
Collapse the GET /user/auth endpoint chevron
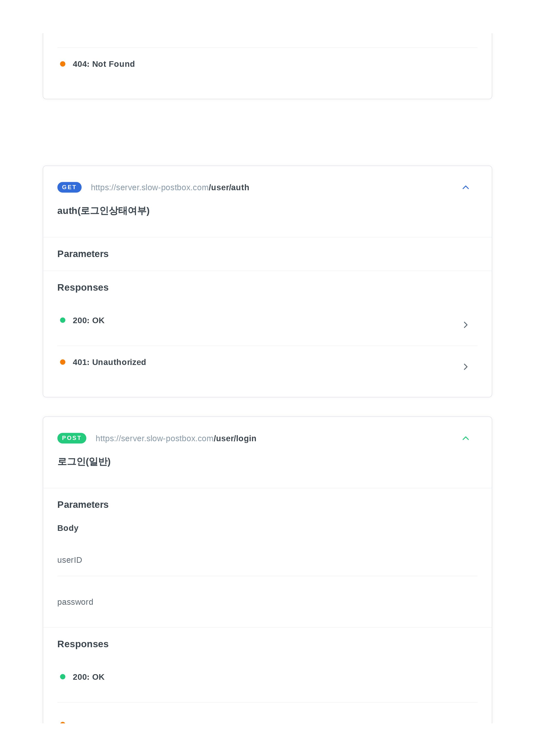point(465,187)
